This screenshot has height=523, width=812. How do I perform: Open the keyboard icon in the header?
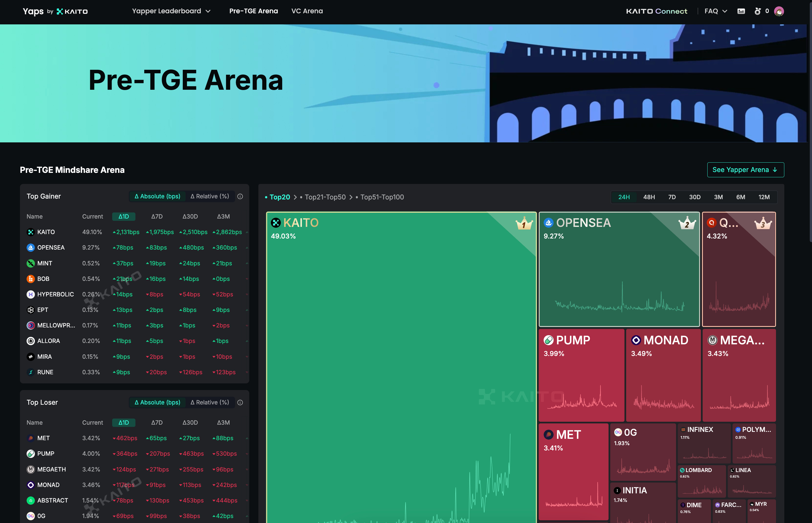pyautogui.click(x=741, y=11)
